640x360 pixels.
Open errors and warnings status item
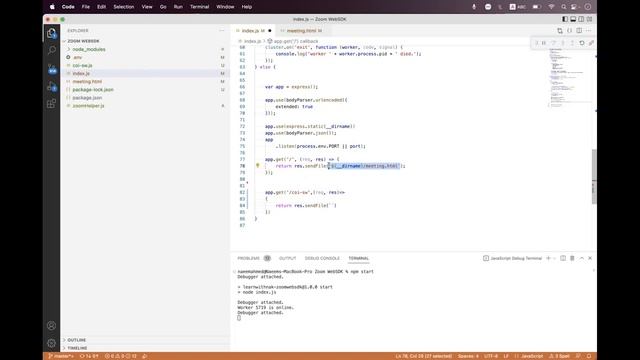(x=121, y=356)
